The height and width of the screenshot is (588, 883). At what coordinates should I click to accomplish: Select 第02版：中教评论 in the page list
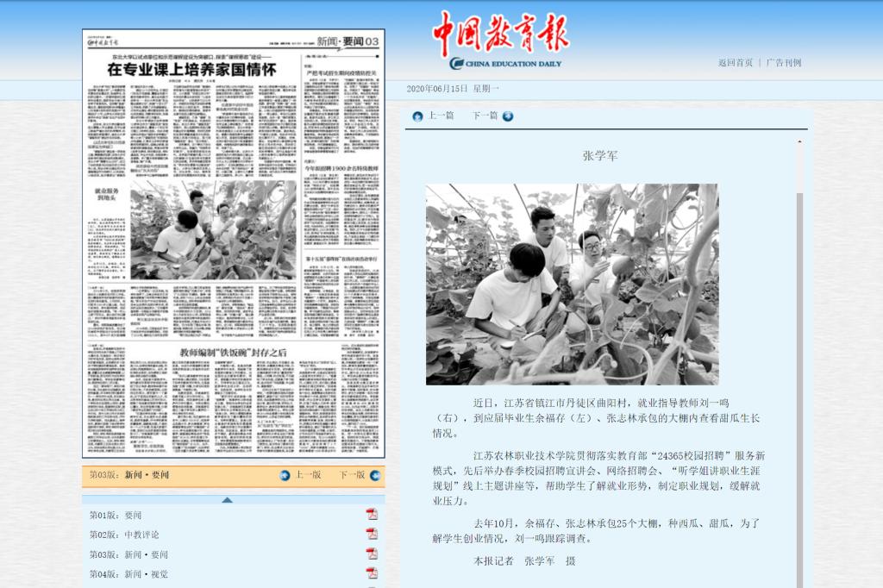124,535
